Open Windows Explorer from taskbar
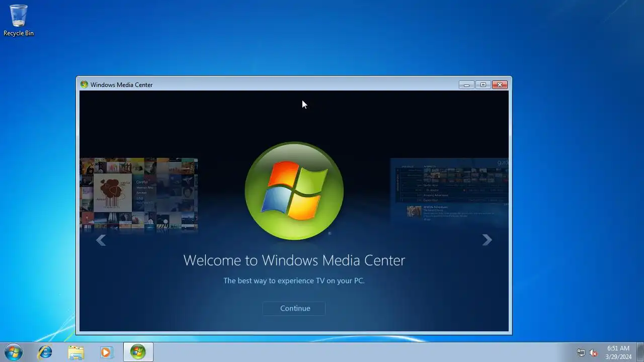The width and height of the screenshot is (644, 362). click(x=76, y=352)
